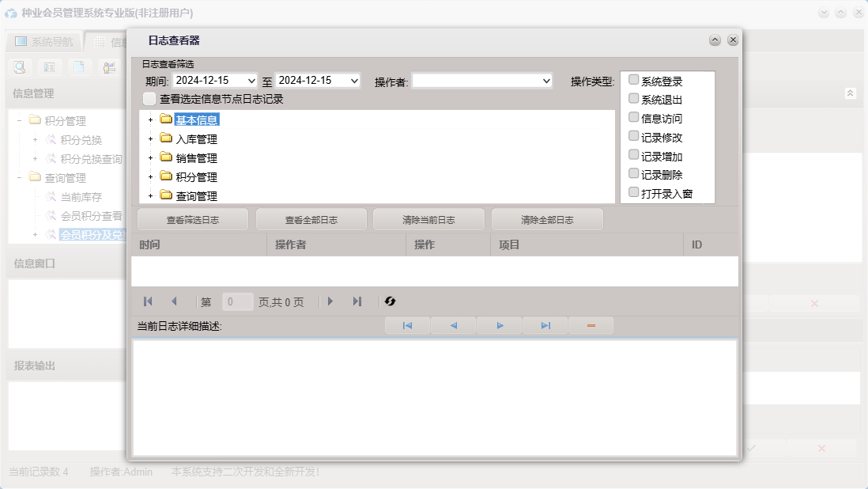Go to next page of log list
Viewport: 868px width, 489px height.
click(x=330, y=301)
